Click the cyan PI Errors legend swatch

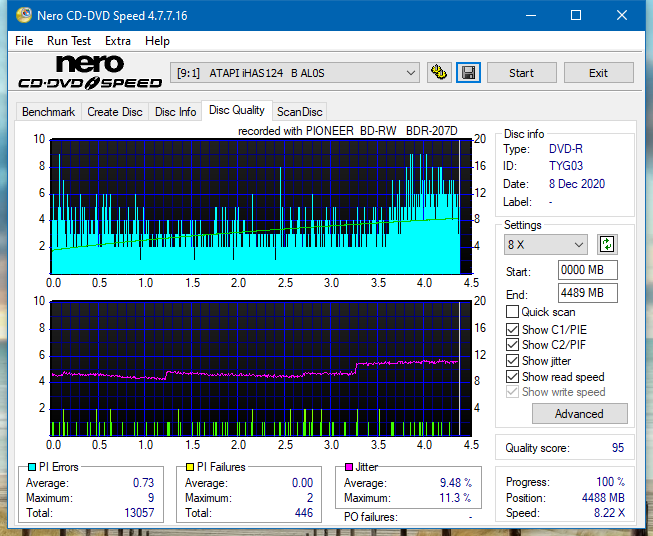tap(32, 467)
